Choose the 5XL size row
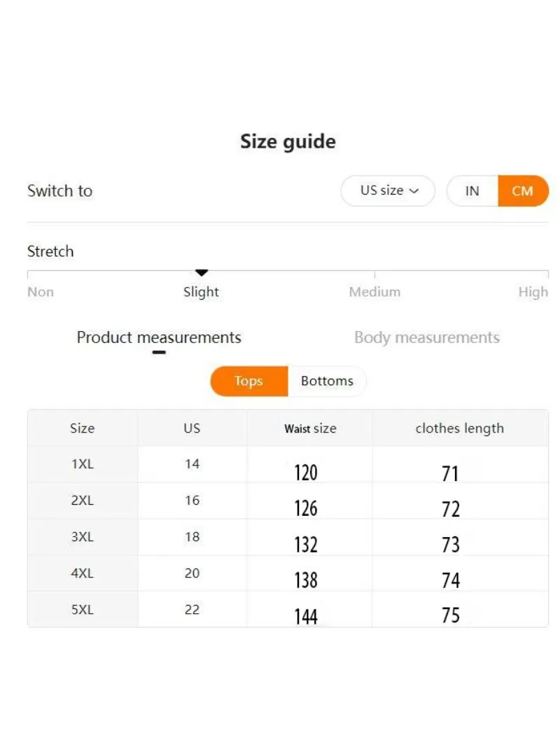The image size is (560, 747). pyautogui.click(x=82, y=610)
